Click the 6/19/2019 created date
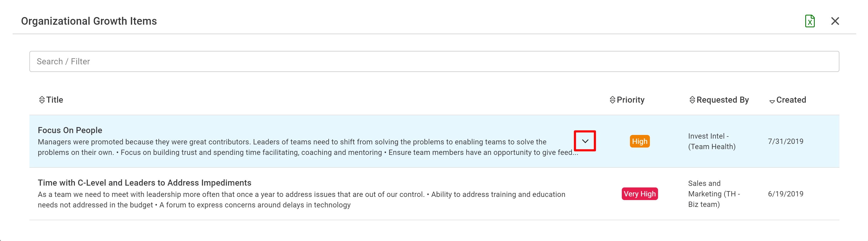The height and width of the screenshot is (241, 868). 785,194
